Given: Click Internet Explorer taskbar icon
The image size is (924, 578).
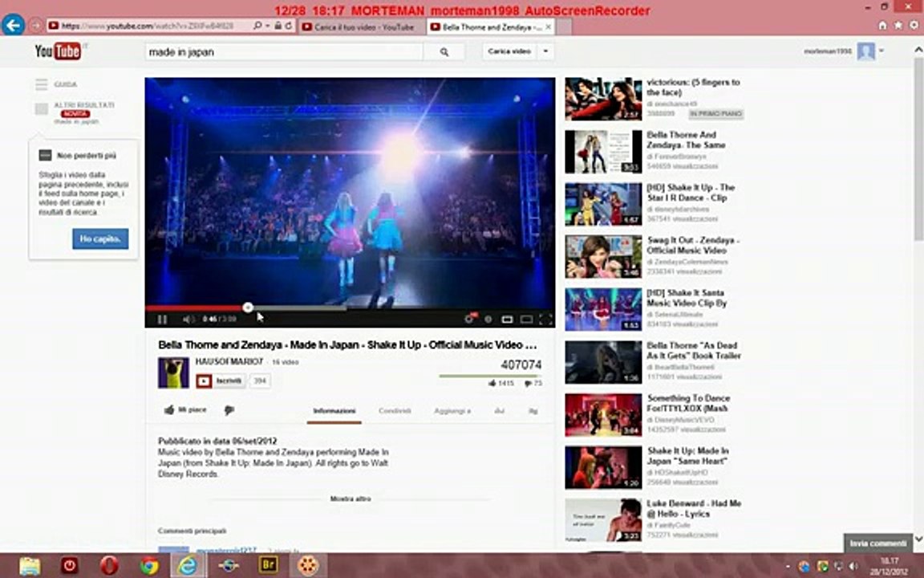Looking at the screenshot, I should click(x=188, y=566).
